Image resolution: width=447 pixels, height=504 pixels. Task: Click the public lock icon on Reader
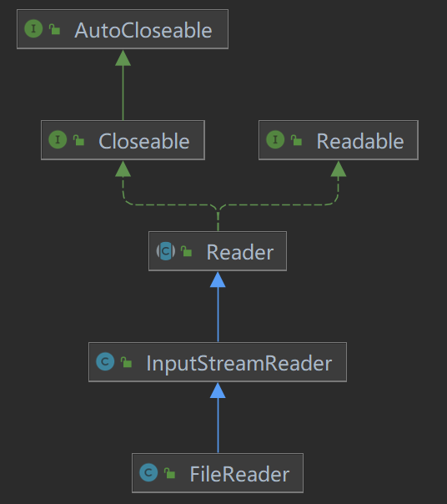[x=186, y=251]
